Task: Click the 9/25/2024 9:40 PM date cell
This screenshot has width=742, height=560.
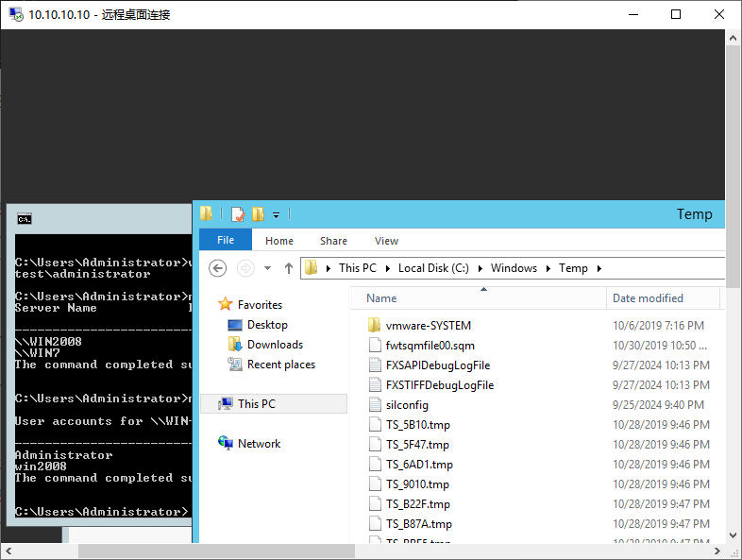Action: (x=658, y=405)
